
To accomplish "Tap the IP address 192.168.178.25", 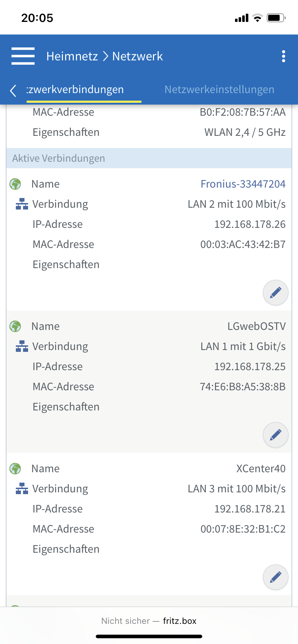I will coord(250,367).
